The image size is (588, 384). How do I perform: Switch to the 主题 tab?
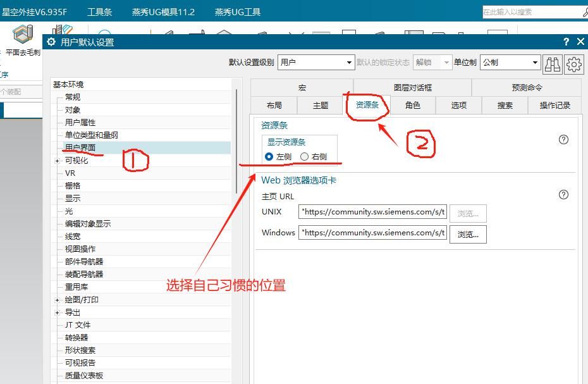coord(321,106)
